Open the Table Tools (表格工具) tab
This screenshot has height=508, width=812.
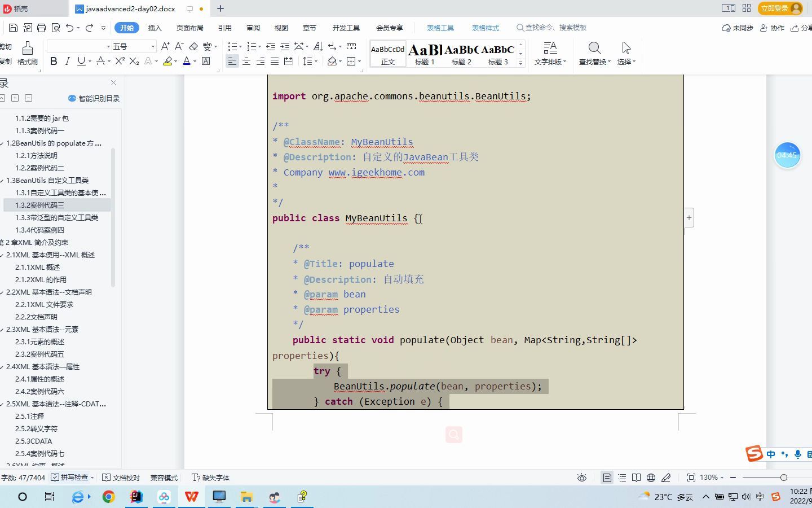pyautogui.click(x=440, y=28)
